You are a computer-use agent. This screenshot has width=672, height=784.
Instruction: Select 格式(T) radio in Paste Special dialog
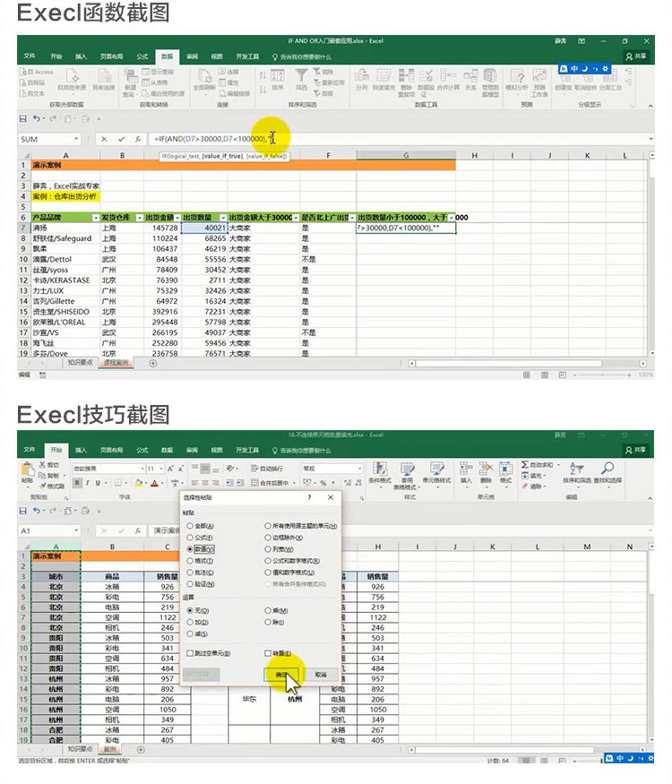click(x=190, y=561)
